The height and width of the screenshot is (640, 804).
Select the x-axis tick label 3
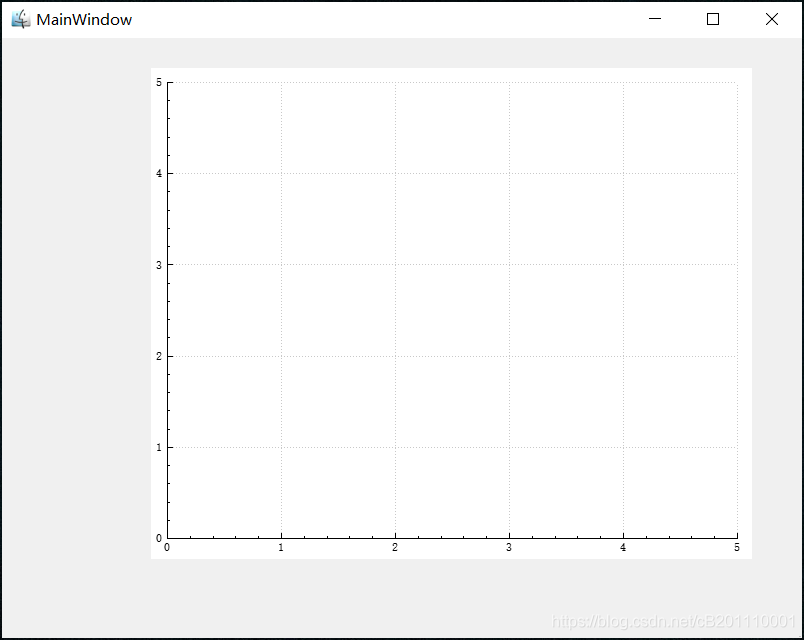pos(508,548)
